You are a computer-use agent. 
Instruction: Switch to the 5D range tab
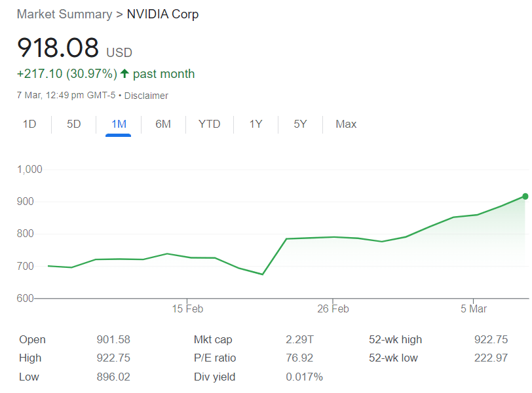74,124
